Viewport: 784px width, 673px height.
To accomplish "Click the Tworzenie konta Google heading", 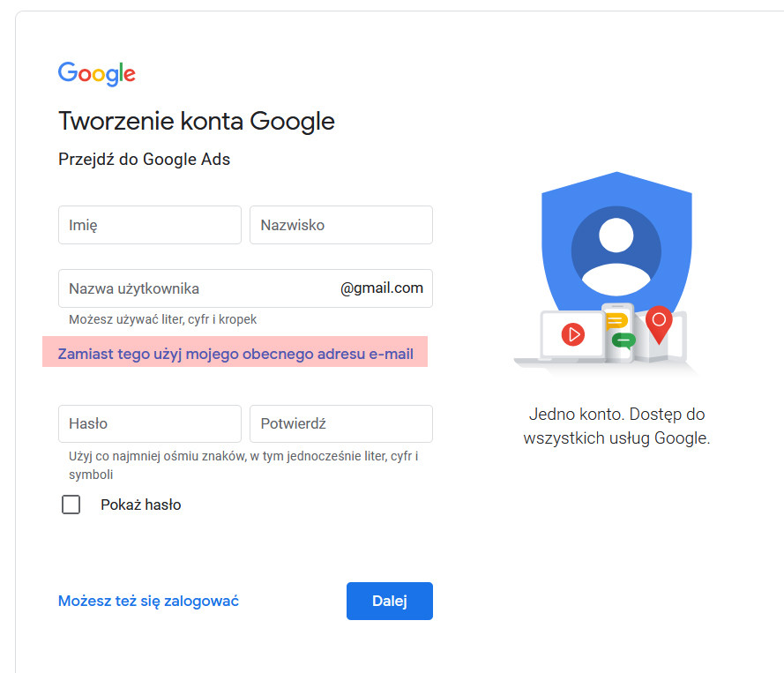I will (x=197, y=121).
